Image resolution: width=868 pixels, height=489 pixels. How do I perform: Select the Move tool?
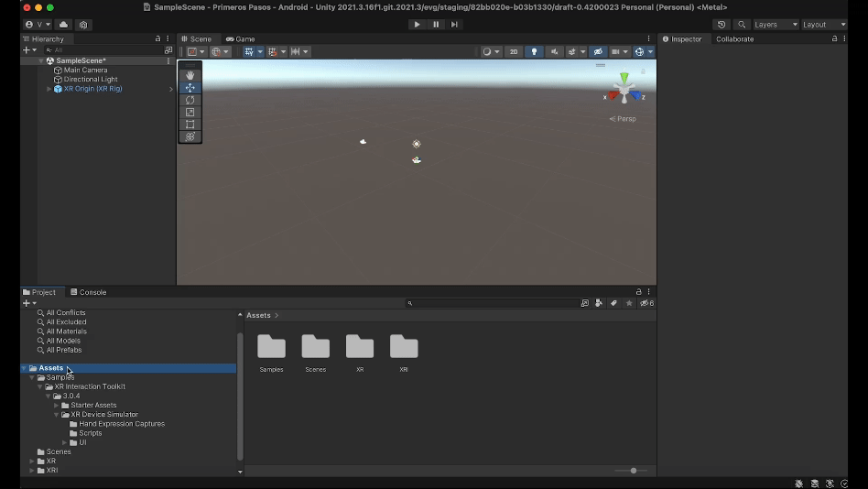[x=190, y=88]
